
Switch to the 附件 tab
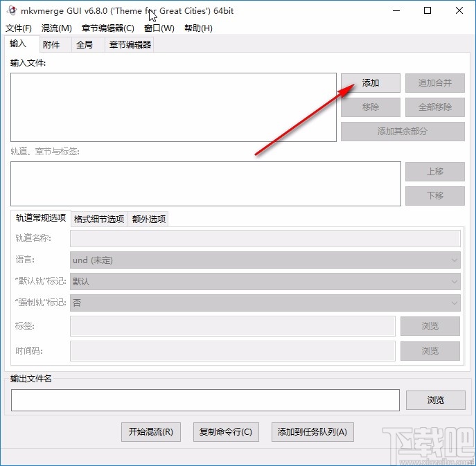(55, 45)
